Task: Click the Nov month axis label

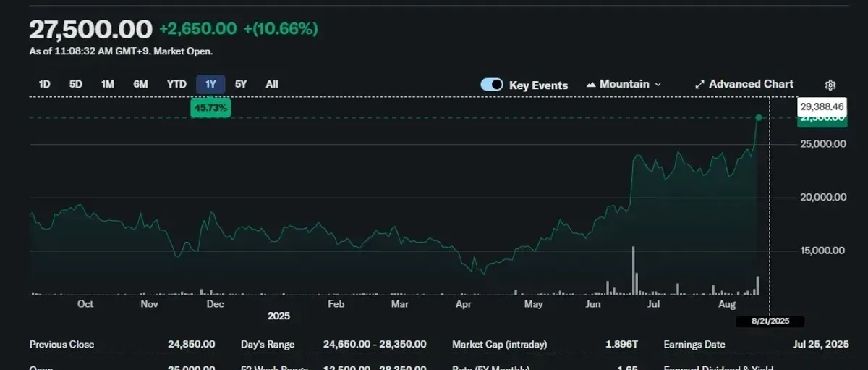Action: (x=150, y=304)
